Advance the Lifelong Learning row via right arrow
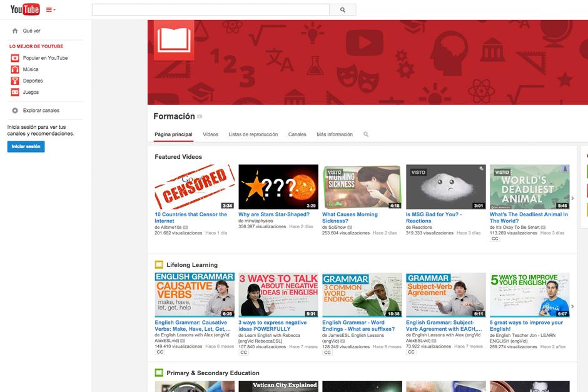Image resolution: width=588 pixels, height=392 pixels. 572,305
